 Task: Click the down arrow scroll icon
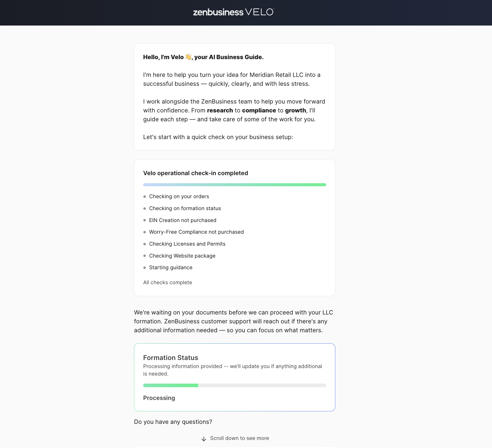point(204,439)
